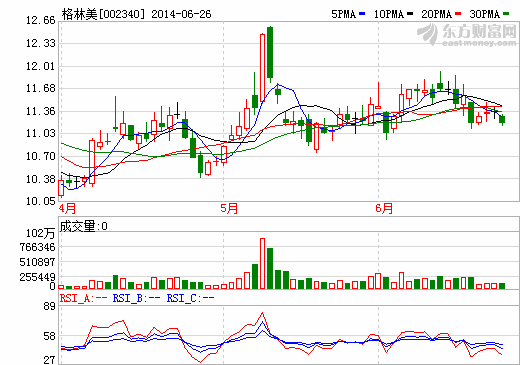The width and height of the screenshot is (520, 365).
Task: Click the 12.01 price axis label
Action: (x=40, y=66)
